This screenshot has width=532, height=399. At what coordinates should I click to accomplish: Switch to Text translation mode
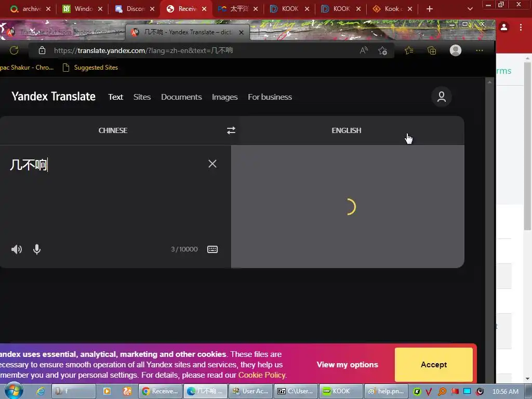tap(115, 97)
